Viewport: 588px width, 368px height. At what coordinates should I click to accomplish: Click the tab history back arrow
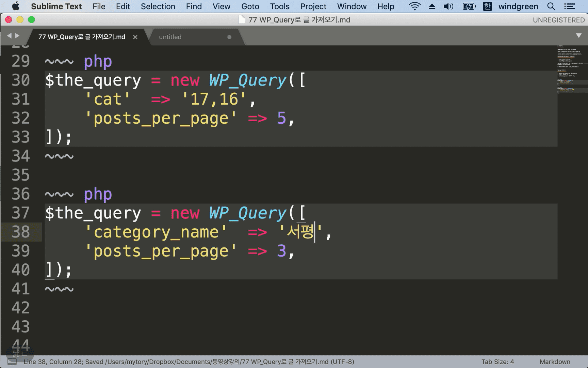pos(9,35)
